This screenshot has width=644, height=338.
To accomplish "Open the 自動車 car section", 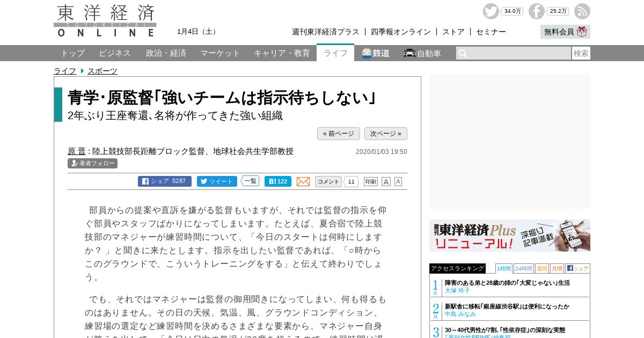I will pos(422,53).
